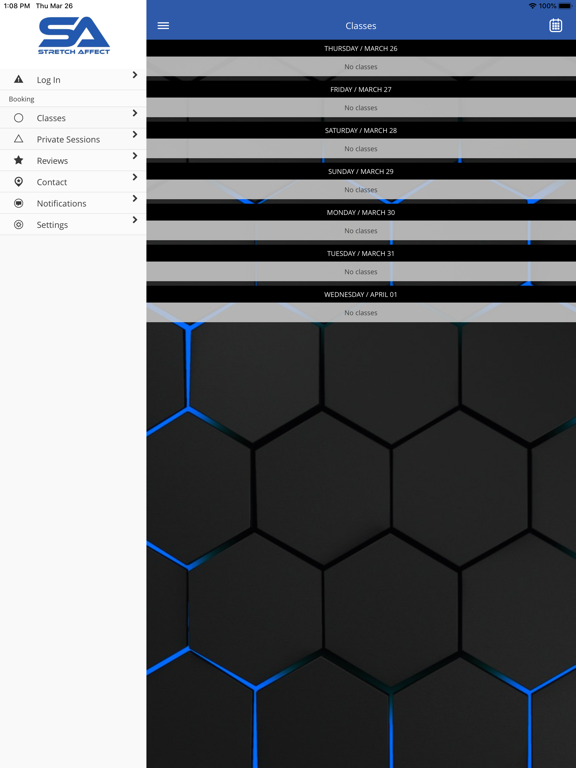Select the Friday / March 27 header

pos(361,89)
